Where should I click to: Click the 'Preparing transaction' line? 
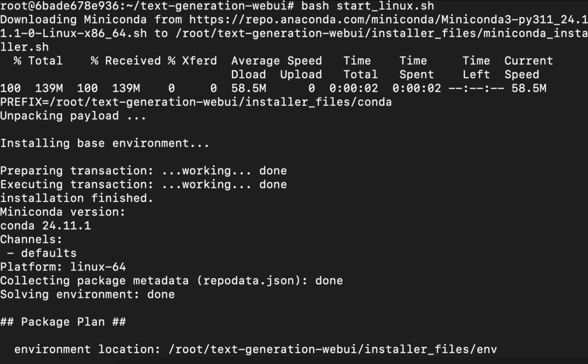point(143,171)
